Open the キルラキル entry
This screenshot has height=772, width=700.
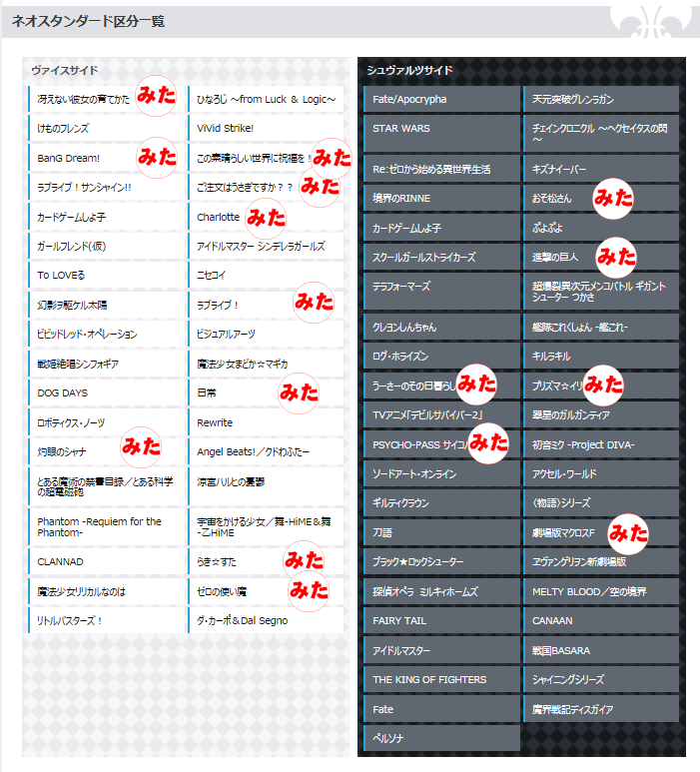click(601, 356)
